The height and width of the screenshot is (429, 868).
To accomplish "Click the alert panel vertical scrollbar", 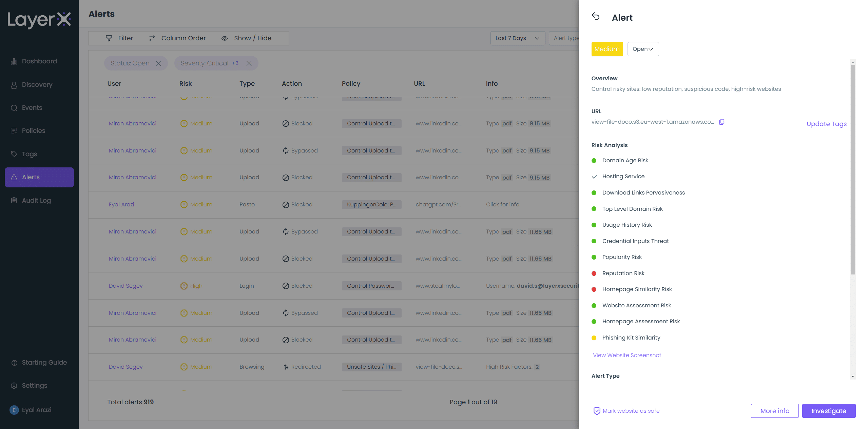I will [853, 169].
